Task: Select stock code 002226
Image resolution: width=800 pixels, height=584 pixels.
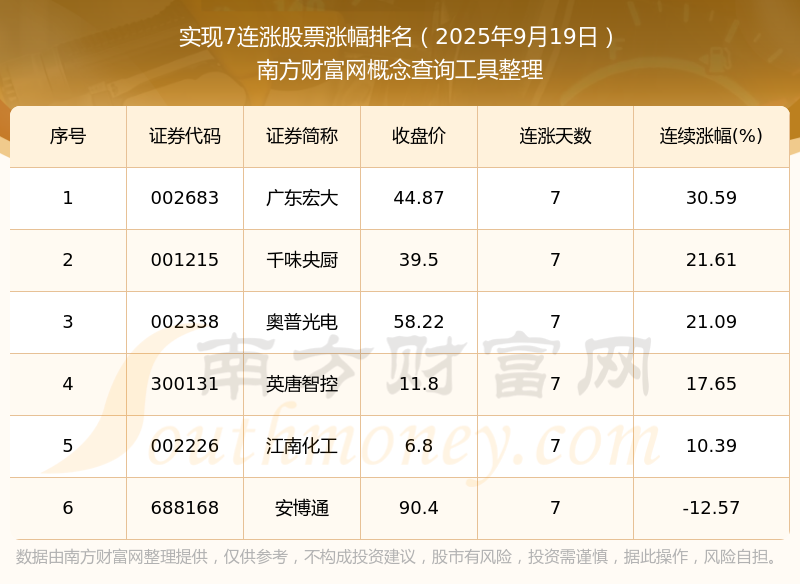Action: pos(185,446)
